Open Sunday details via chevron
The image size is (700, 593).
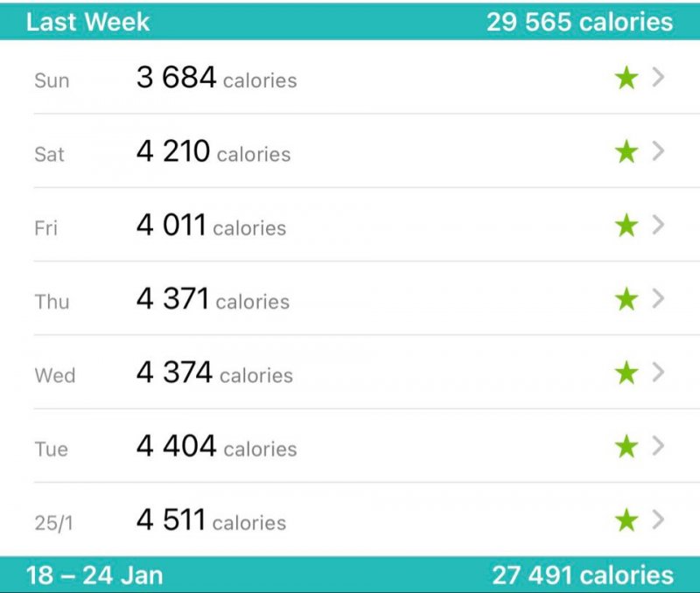click(x=658, y=77)
